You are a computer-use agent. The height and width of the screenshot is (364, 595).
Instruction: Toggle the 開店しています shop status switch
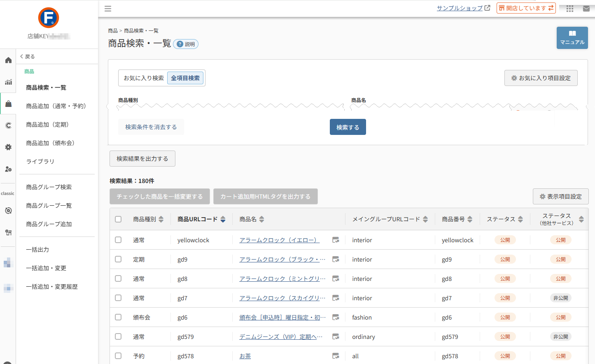[526, 8]
